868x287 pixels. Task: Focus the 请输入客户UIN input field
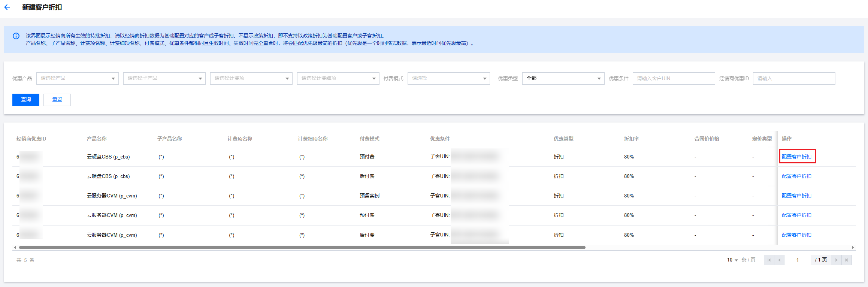coord(674,78)
